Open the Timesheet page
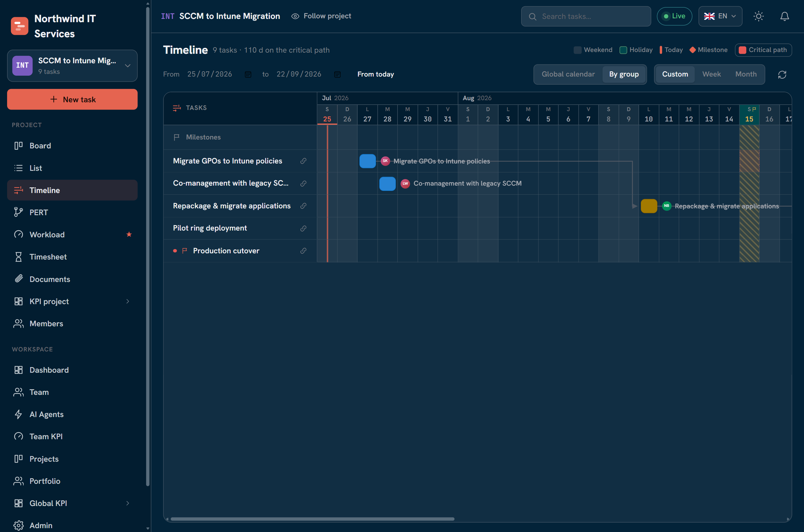 click(72, 257)
